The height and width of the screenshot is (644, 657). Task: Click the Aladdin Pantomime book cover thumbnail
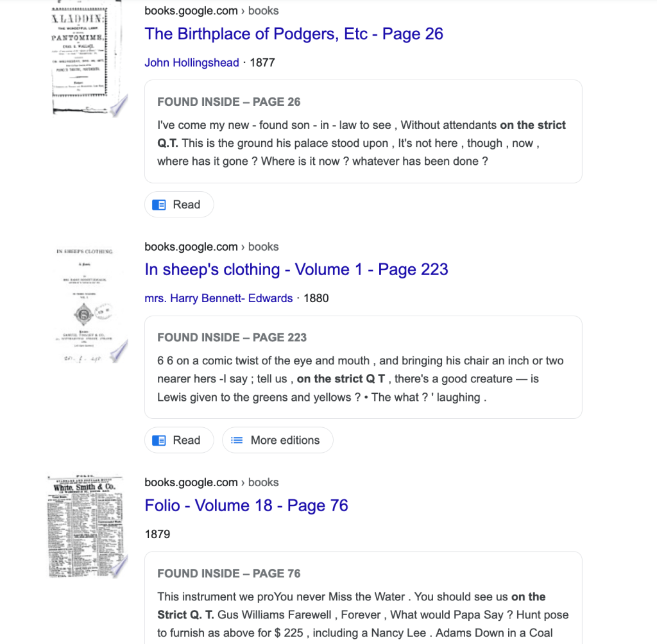87,58
